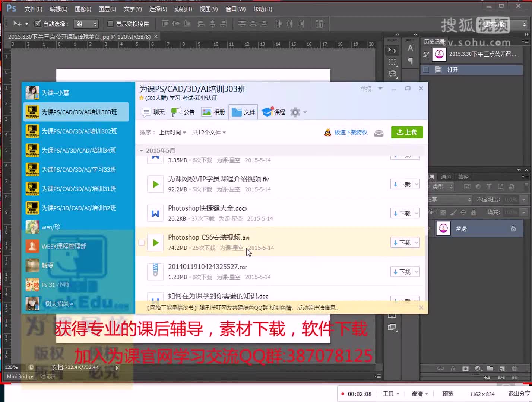Screen dimensions: 532x402
Task: Close the 网络正能量倡议书 notice bar
Action: pyautogui.click(x=421, y=307)
